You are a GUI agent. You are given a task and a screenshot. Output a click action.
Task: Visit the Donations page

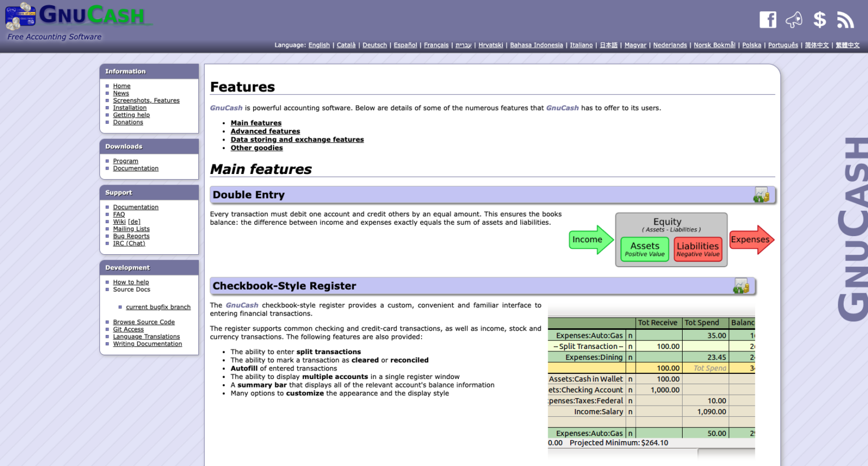pos(128,122)
